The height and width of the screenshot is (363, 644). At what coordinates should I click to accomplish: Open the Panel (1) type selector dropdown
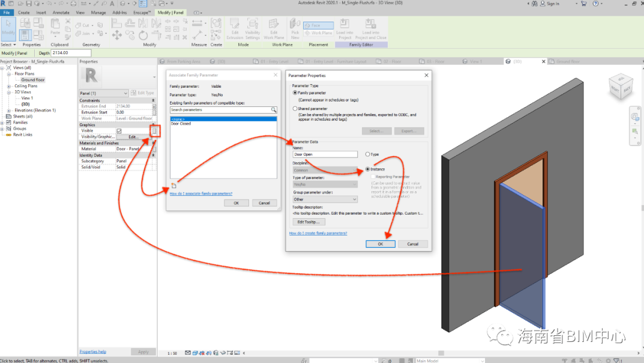point(103,93)
